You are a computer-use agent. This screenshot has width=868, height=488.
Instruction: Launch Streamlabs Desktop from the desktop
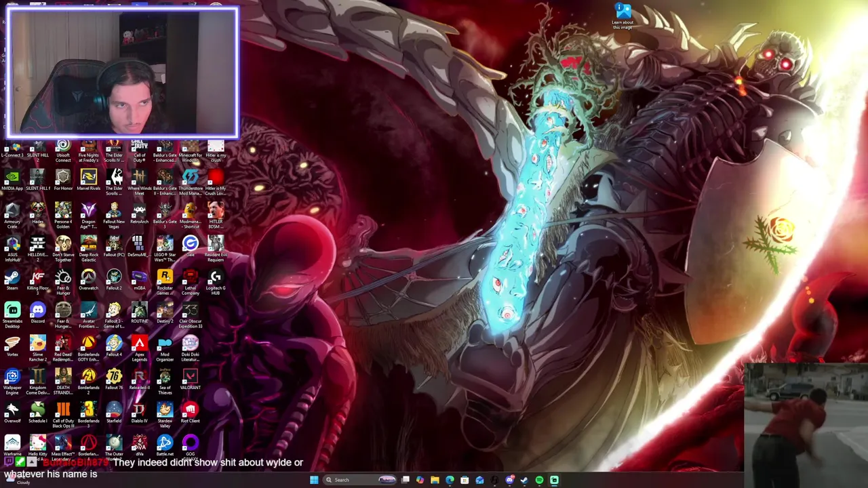12,316
